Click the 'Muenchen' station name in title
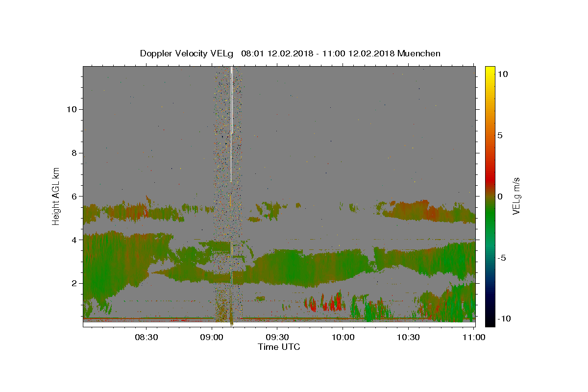Viewport: 588px width, 392px height. (x=419, y=53)
